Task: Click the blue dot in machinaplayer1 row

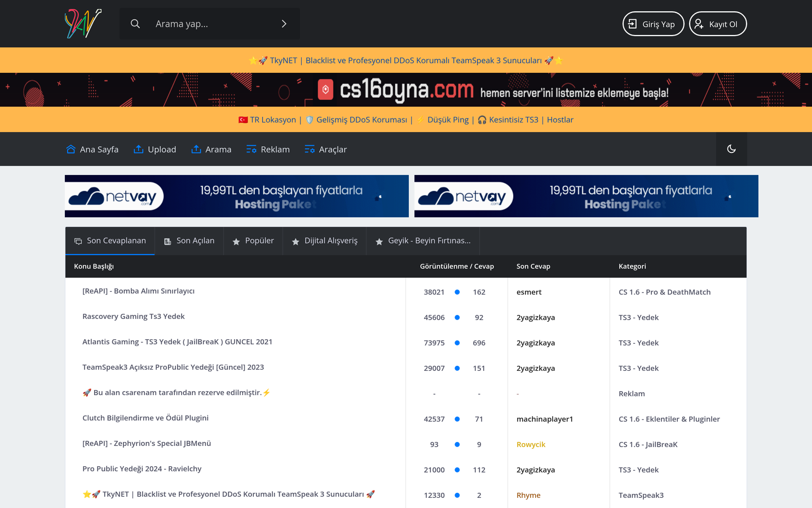Action: [457, 419]
